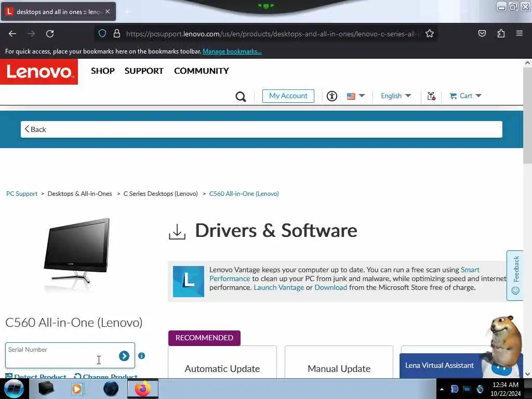Bookmark this page with the star icon

click(430, 34)
